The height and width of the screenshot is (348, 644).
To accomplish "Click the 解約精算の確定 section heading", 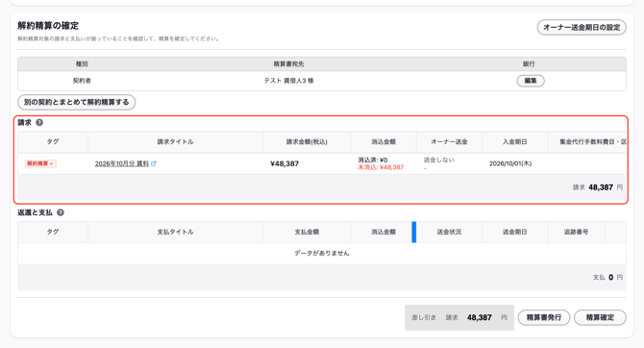I will (x=48, y=25).
